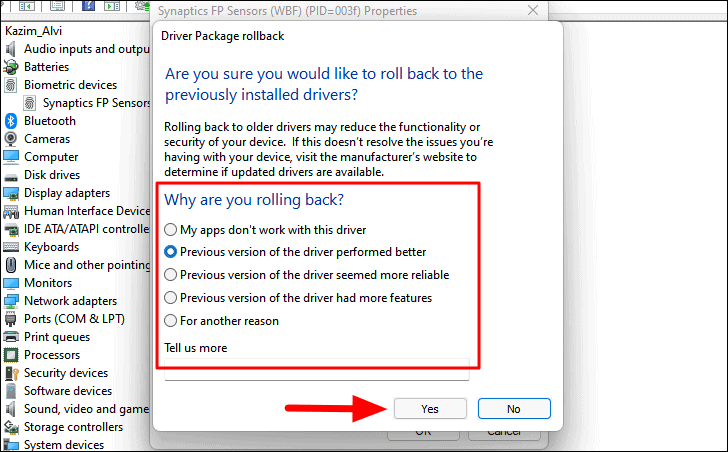Select the Monitors tree item

[x=48, y=283]
